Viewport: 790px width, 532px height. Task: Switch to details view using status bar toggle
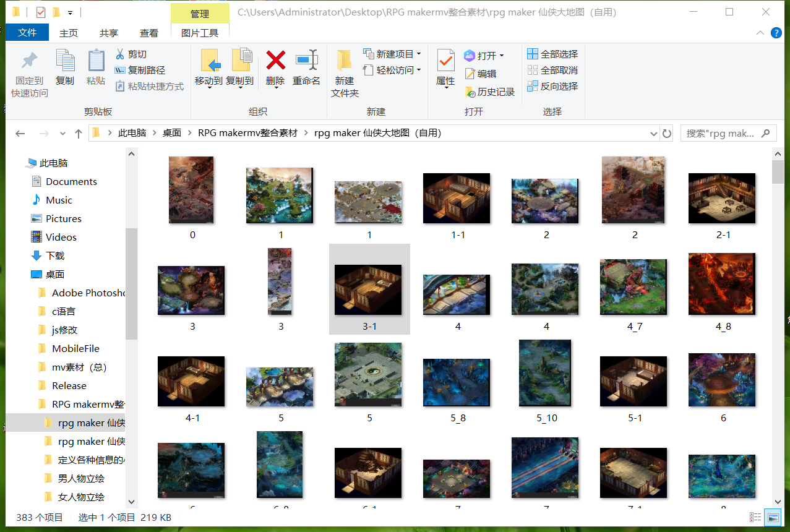tap(754, 517)
